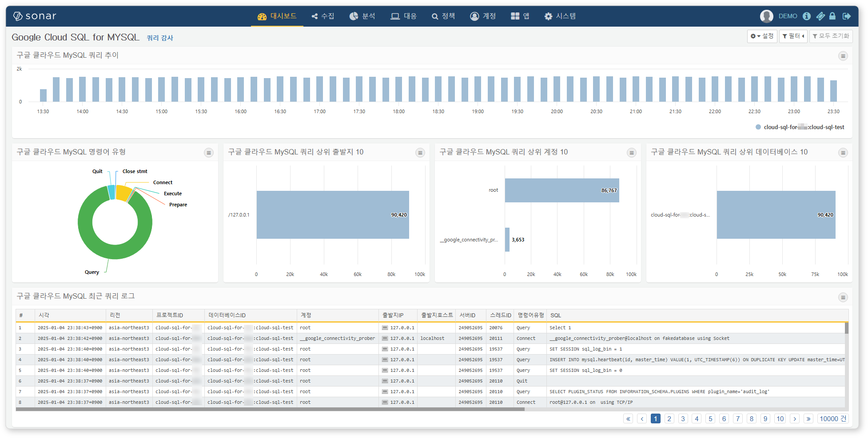This screenshot has height=438, width=868.
Task: Open the 앱 menu
Action: [520, 16]
